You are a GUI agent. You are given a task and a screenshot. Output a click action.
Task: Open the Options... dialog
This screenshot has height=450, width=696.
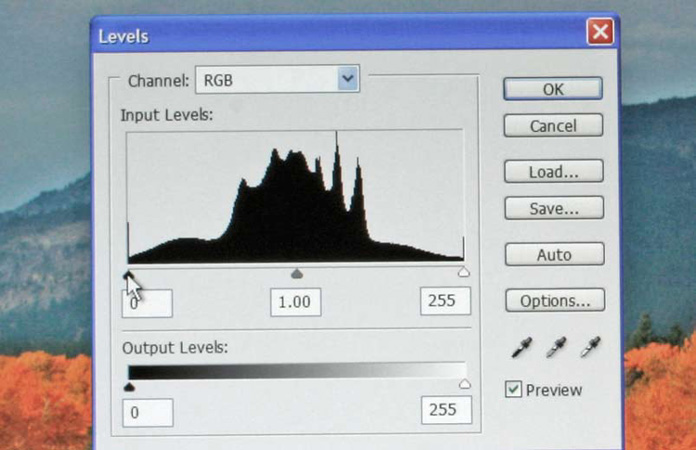[553, 301]
